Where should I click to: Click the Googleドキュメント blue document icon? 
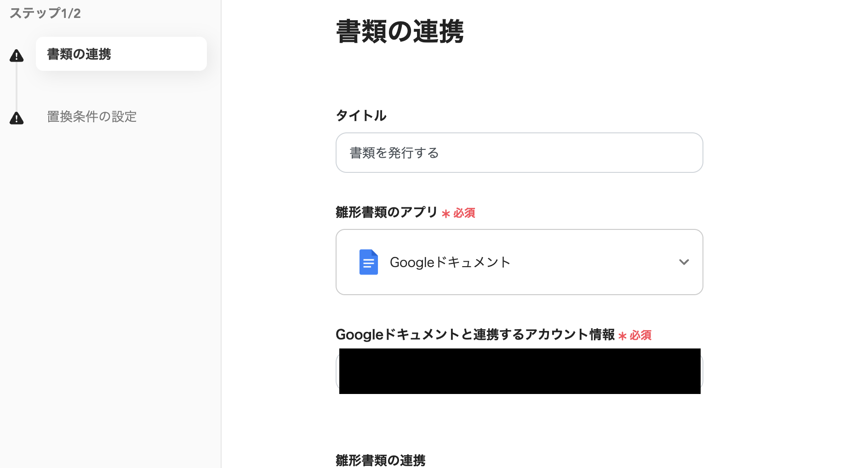point(368,262)
